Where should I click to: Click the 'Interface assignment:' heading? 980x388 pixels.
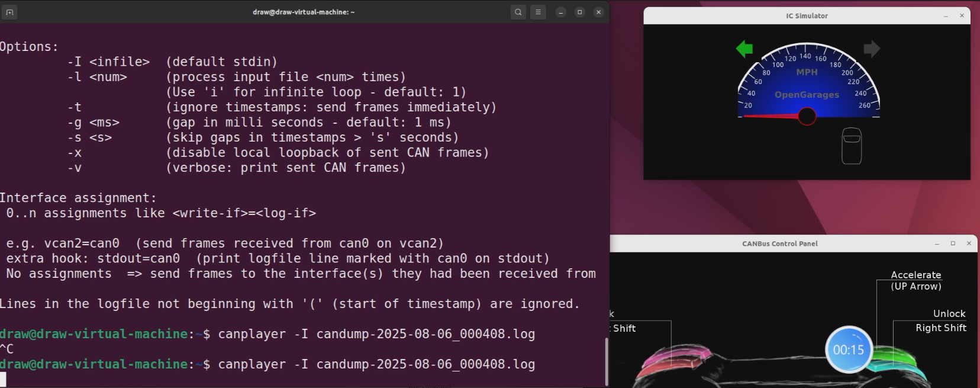tap(78, 198)
